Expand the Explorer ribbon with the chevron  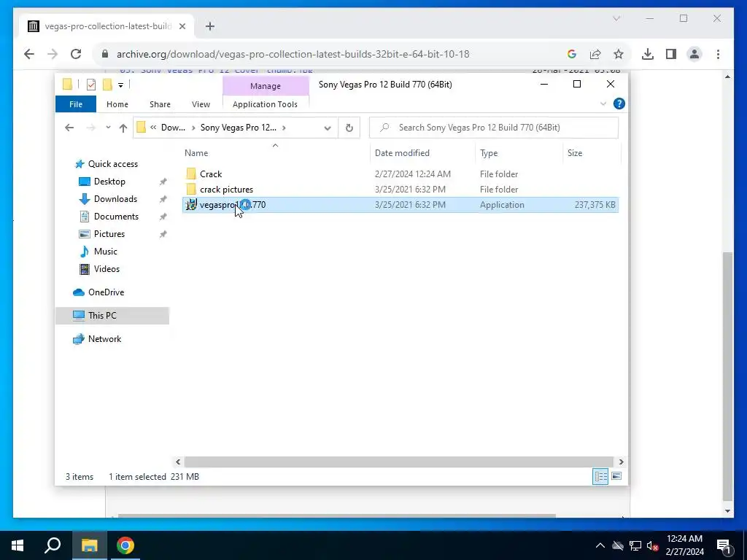click(x=603, y=104)
